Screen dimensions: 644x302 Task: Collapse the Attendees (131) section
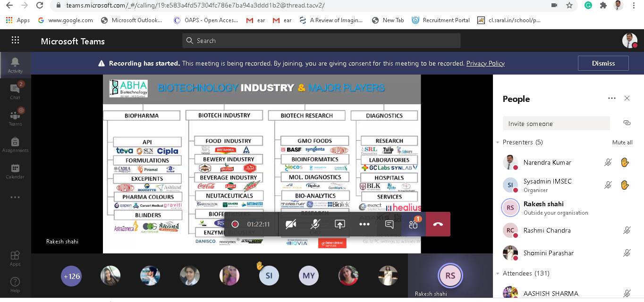[498, 274]
